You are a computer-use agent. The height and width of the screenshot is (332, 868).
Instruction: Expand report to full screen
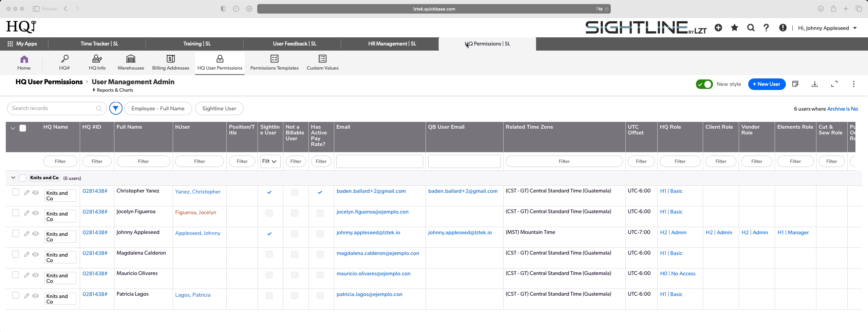coord(834,84)
